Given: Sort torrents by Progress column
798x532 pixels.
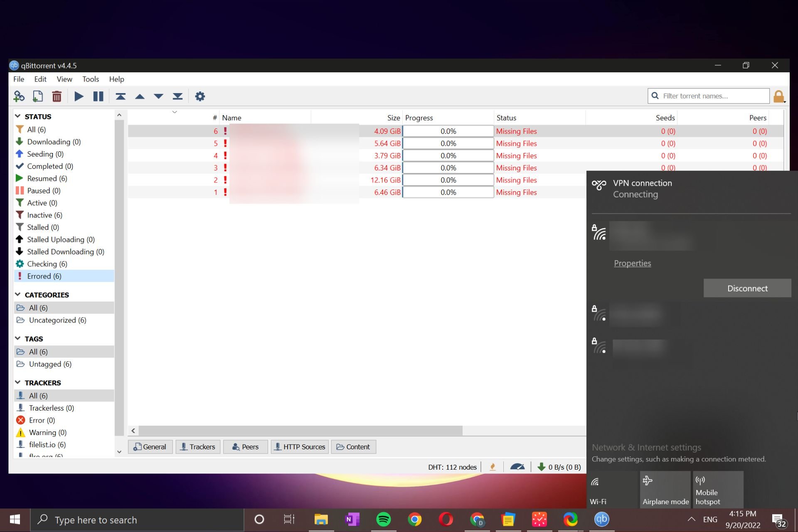Looking at the screenshot, I should coord(448,118).
